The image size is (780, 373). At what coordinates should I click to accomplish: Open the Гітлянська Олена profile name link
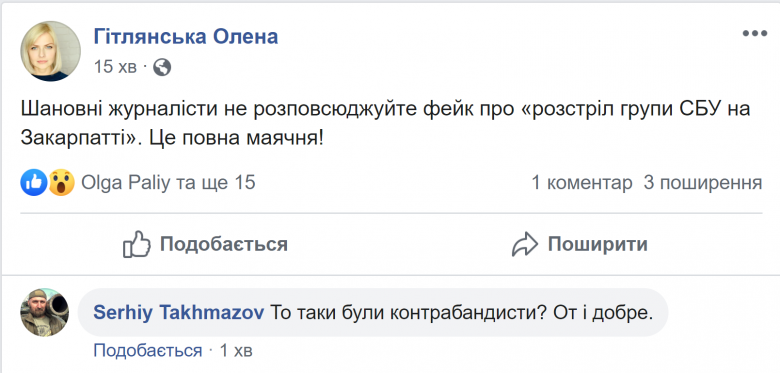tap(186, 37)
